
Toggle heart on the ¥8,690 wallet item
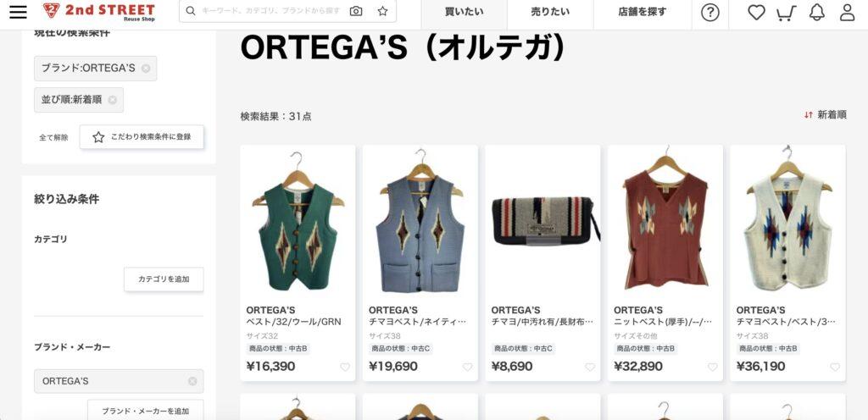click(590, 367)
